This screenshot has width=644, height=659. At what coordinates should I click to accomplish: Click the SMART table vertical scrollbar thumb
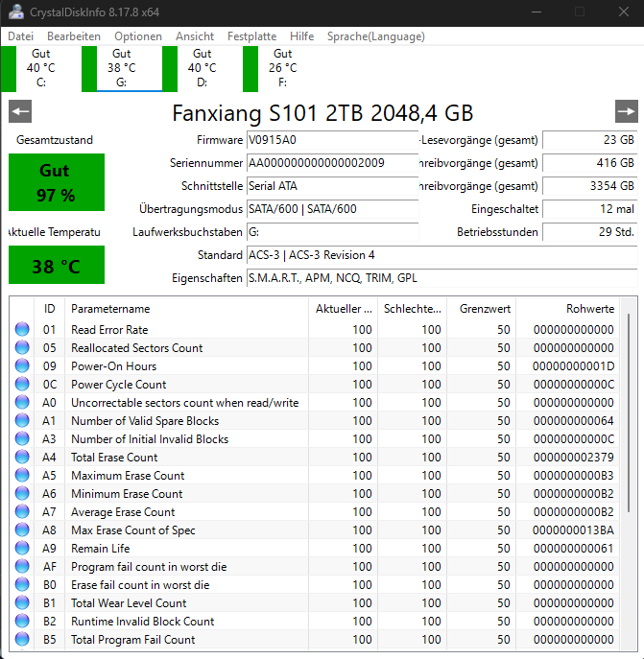coord(629,412)
